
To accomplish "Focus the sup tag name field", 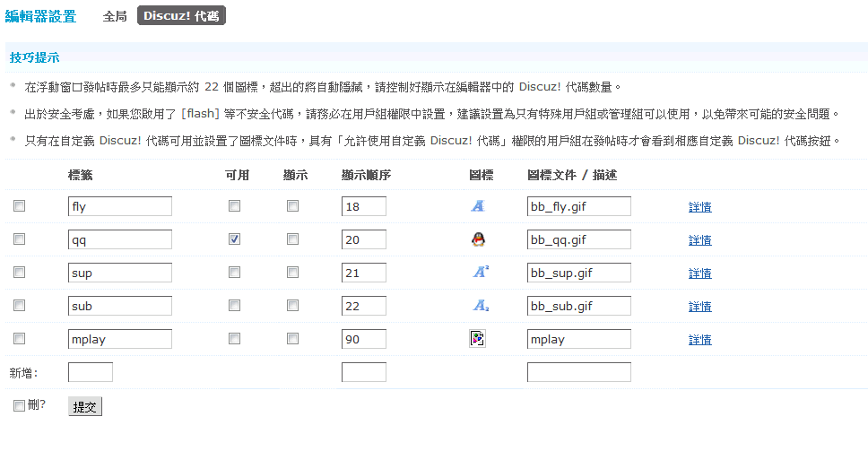I will coord(119,273).
